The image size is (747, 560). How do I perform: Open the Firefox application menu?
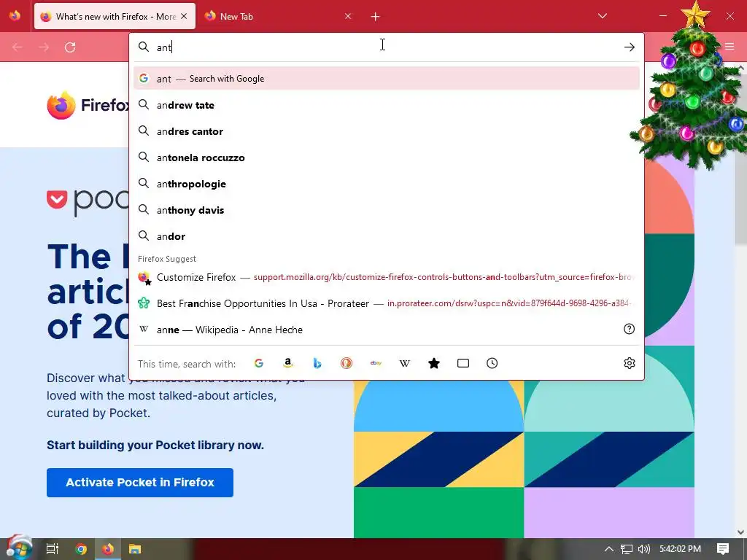729,47
